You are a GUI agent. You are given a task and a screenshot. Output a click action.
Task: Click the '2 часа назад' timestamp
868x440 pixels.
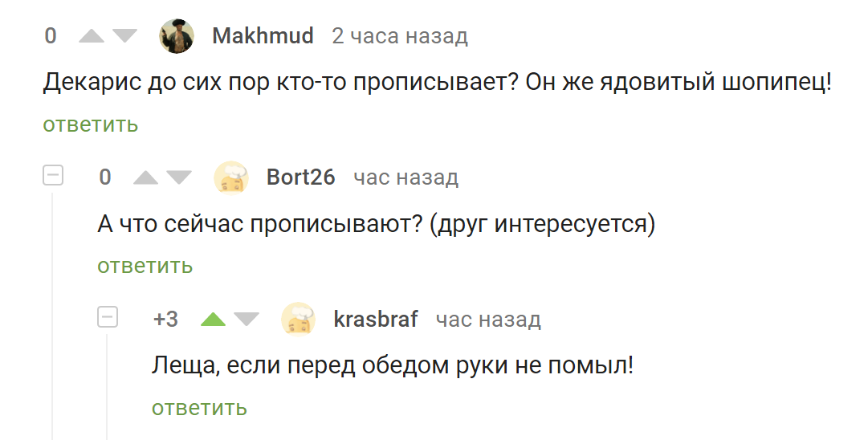400,36
